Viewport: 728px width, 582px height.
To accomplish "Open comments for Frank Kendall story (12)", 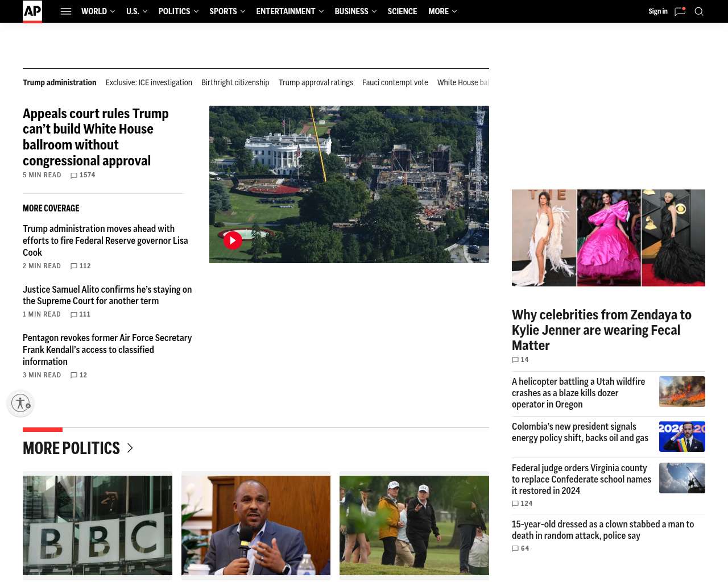I will click(78, 375).
